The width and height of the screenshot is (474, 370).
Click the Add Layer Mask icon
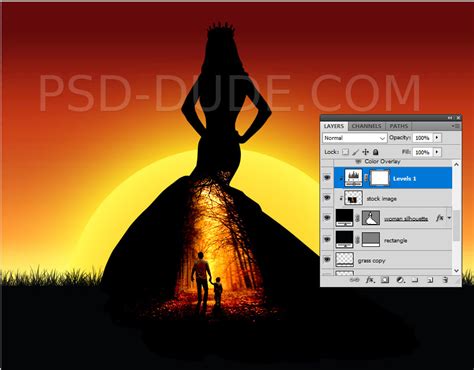(385, 280)
